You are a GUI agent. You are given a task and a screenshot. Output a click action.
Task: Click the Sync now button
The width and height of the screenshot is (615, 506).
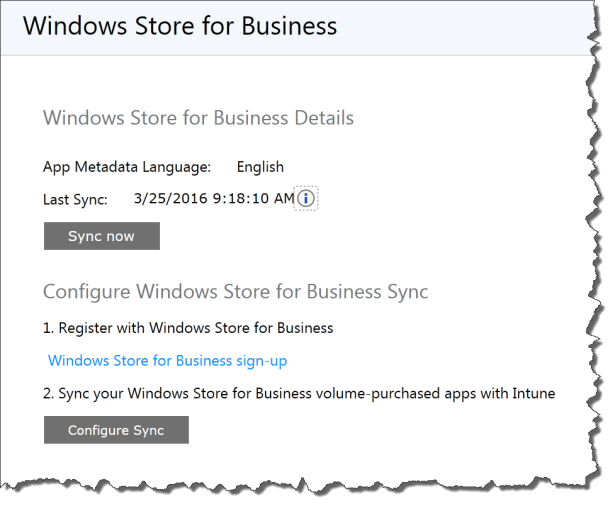(102, 236)
